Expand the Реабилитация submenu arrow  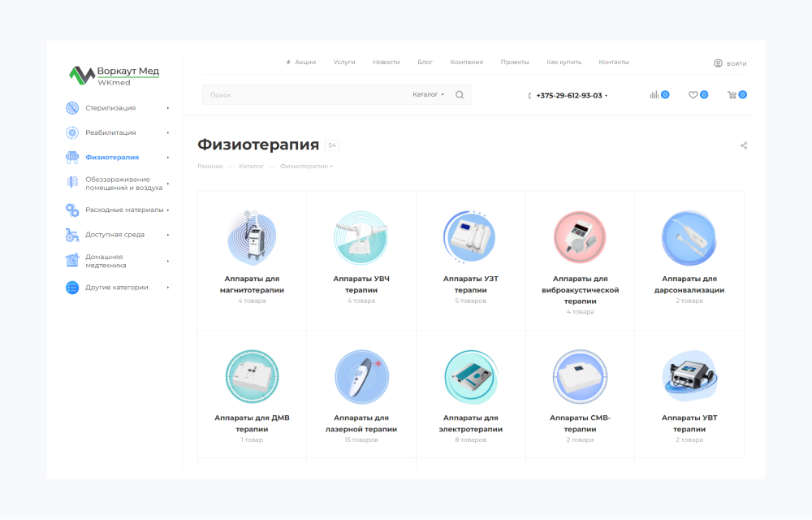point(168,132)
